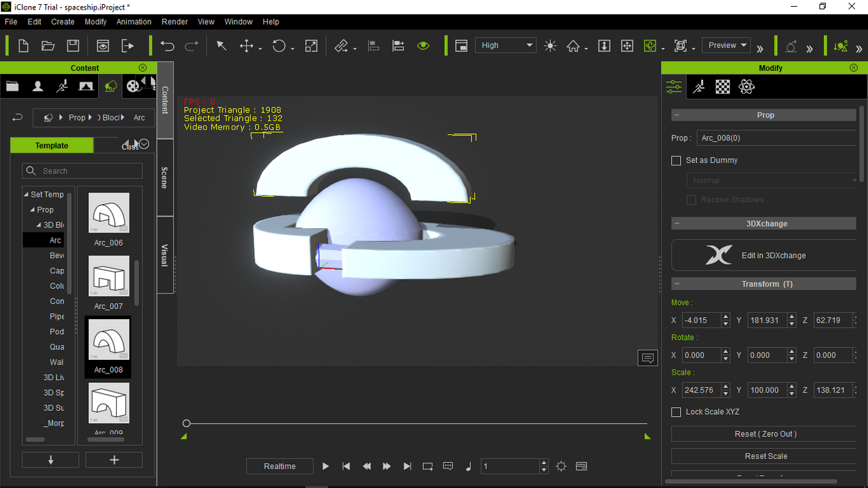Collapse the Set Template tree node

[26, 195]
